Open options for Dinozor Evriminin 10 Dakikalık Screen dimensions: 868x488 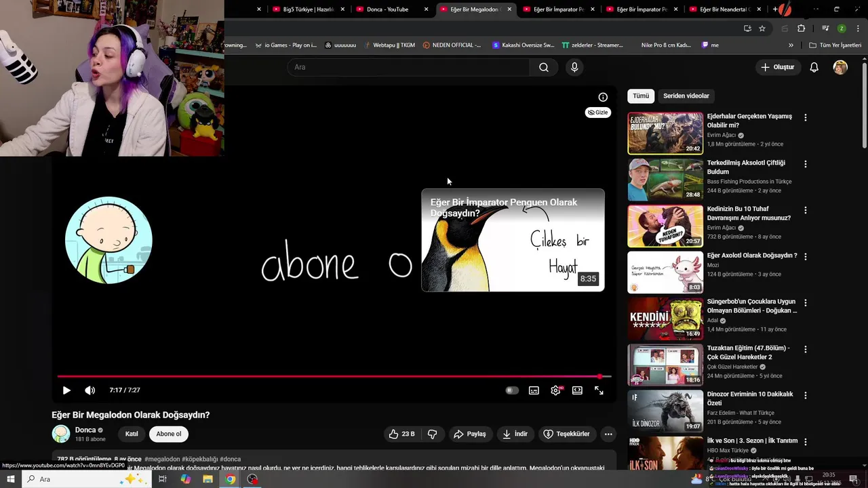click(805, 395)
